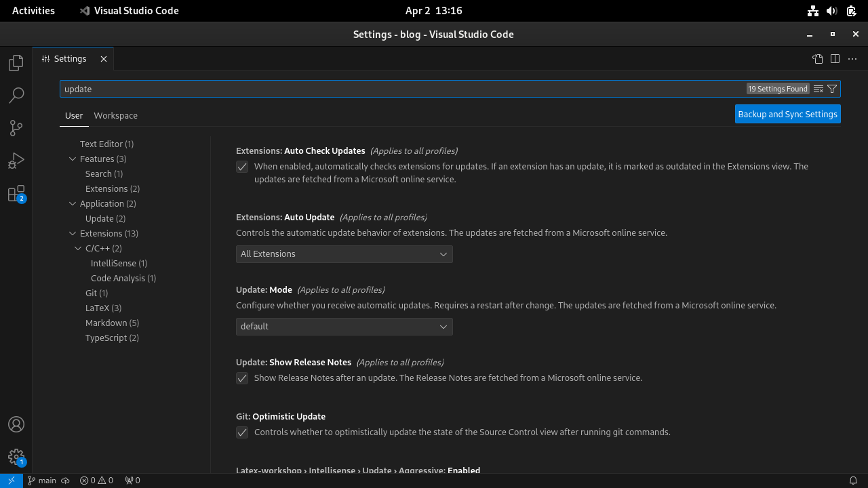868x488 pixels.
Task: Click Backup and Sync Settings button
Action: coord(788,114)
